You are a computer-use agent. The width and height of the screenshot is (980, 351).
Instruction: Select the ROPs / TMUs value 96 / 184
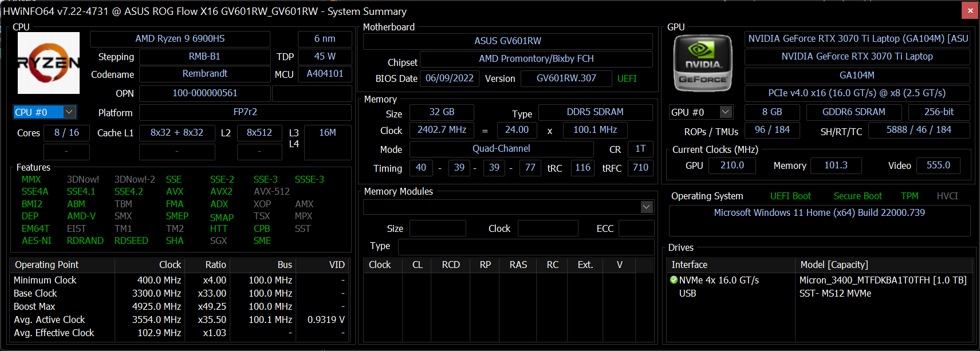tap(772, 130)
